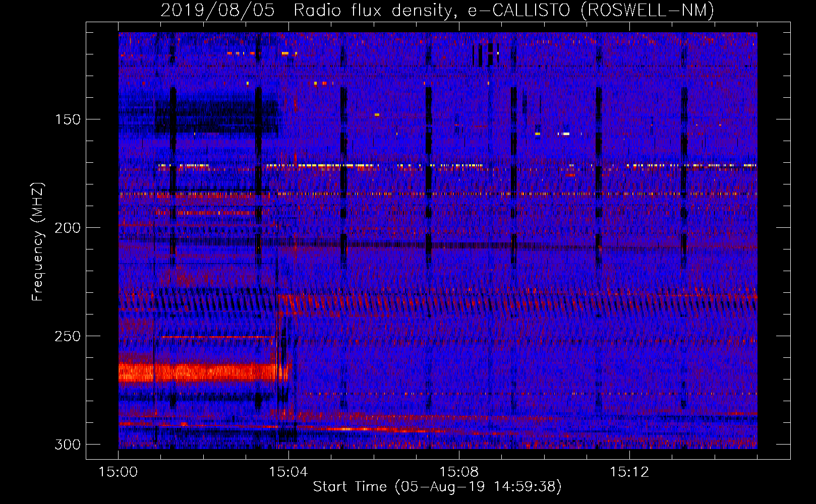Click the 'Frequency (MHZ)' axis title

pyautogui.click(x=38, y=242)
